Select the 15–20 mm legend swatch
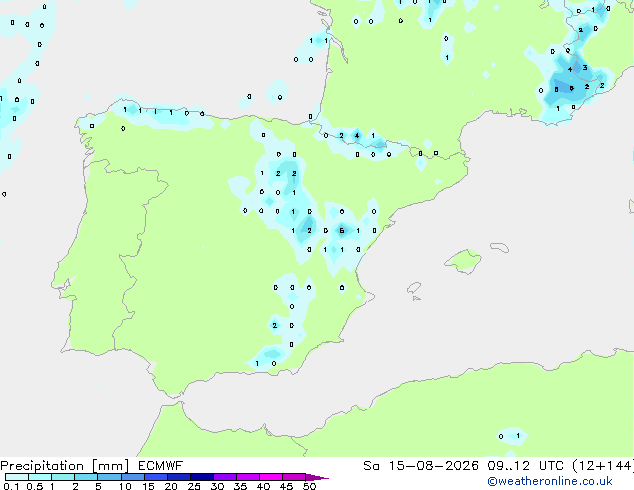The height and width of the screenshot is (490, 634). 156,477
